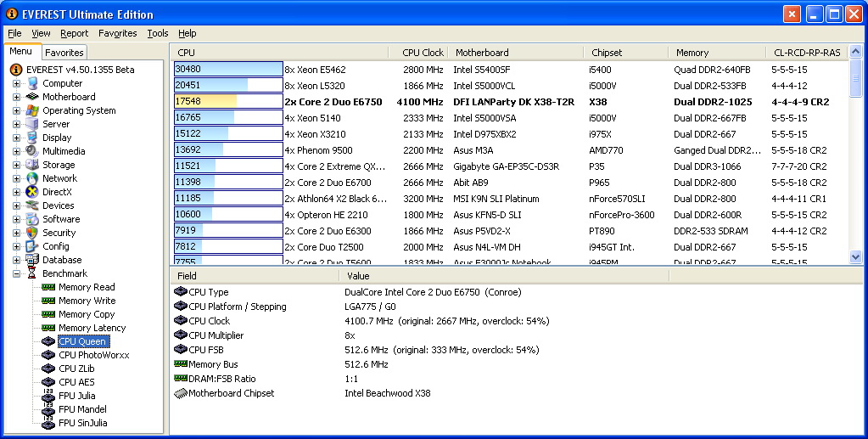Image resolution: width=868 pixels, height=439 pixels.
Task: Click the CPU AES chip icon
Action: click(x=48, y=382)
